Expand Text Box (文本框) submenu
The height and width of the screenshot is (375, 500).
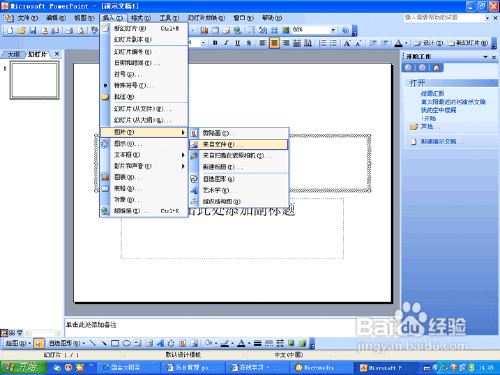coord(144,155)
